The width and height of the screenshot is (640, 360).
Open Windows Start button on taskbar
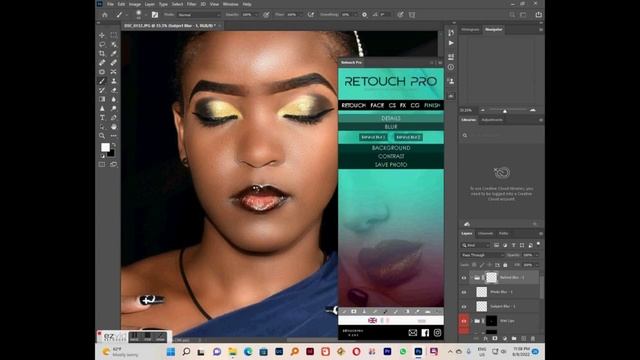[x=171, y=351]
